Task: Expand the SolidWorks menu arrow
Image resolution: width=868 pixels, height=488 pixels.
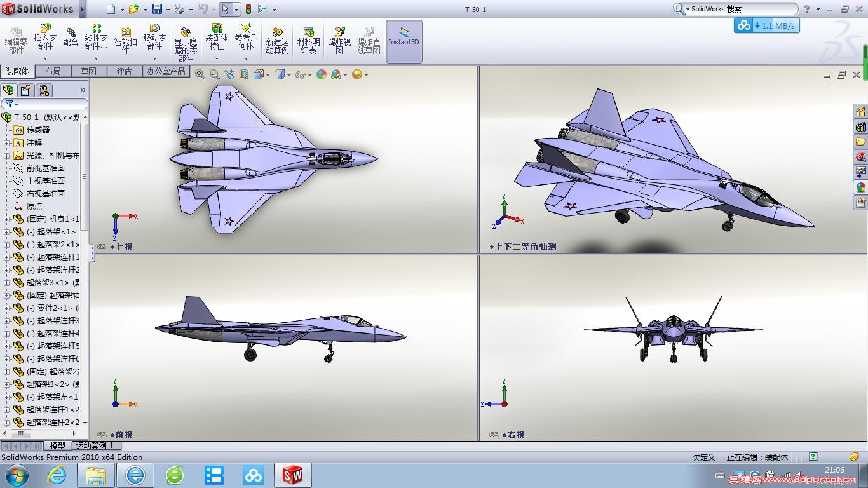Action: click(81, 9)
